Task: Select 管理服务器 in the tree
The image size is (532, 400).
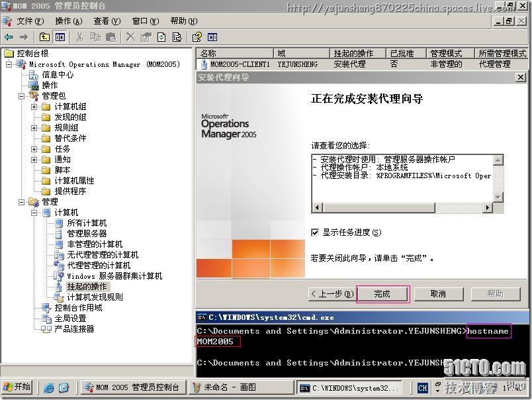Action: 87,234
